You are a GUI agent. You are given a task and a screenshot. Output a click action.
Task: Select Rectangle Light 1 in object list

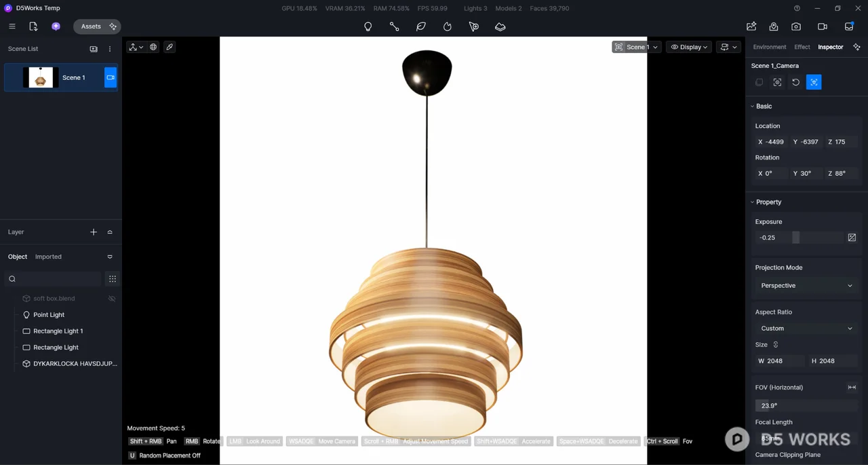(58, 331)
